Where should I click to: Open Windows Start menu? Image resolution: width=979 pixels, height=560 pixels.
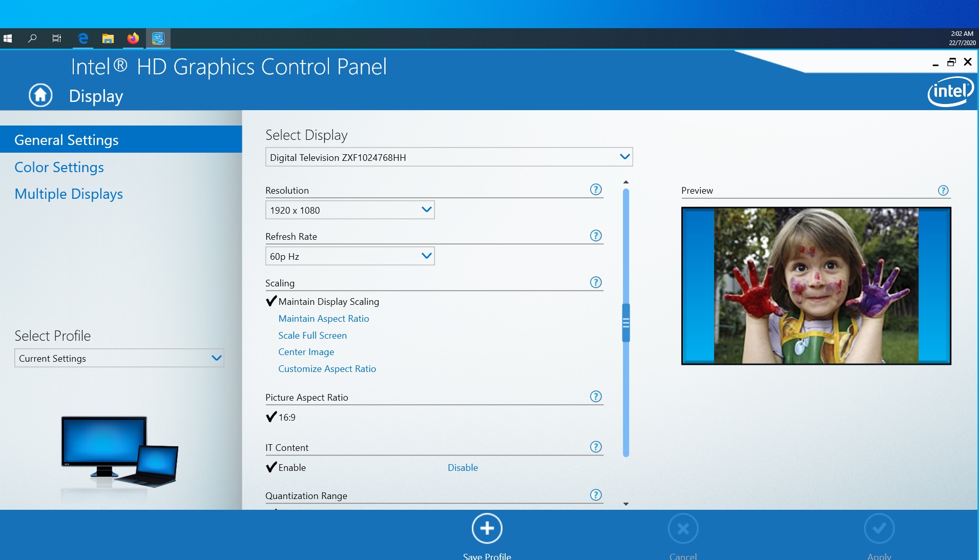pyautogui.click(x=8, y=38)
